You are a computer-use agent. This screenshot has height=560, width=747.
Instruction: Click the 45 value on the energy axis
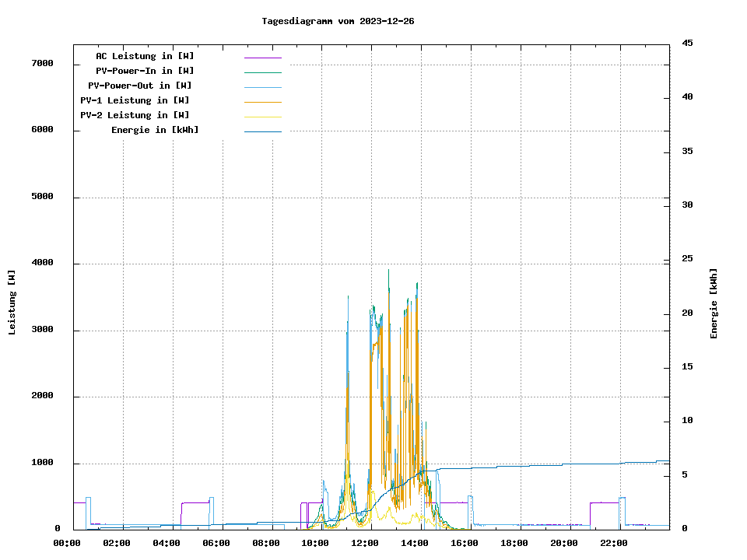[687, 44]
